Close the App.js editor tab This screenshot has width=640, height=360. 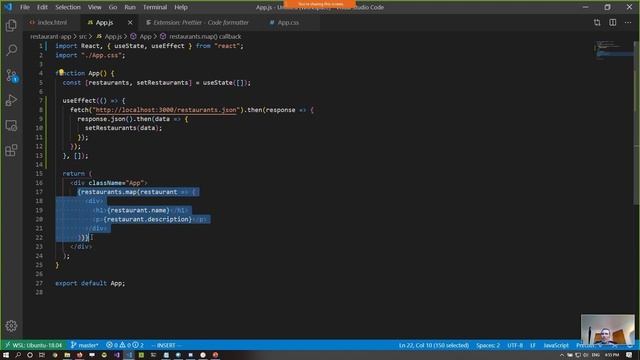[x=130, y=22]
